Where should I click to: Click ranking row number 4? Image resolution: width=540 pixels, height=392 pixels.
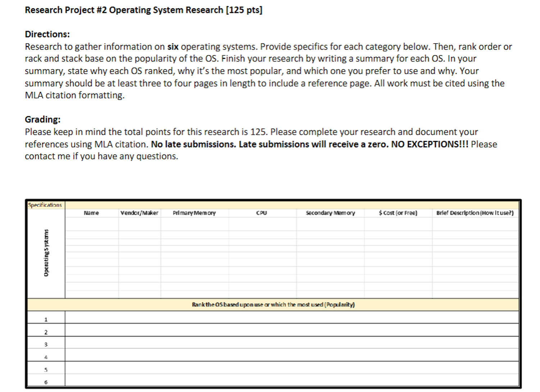pyautogui.click(x=45, y=357)
